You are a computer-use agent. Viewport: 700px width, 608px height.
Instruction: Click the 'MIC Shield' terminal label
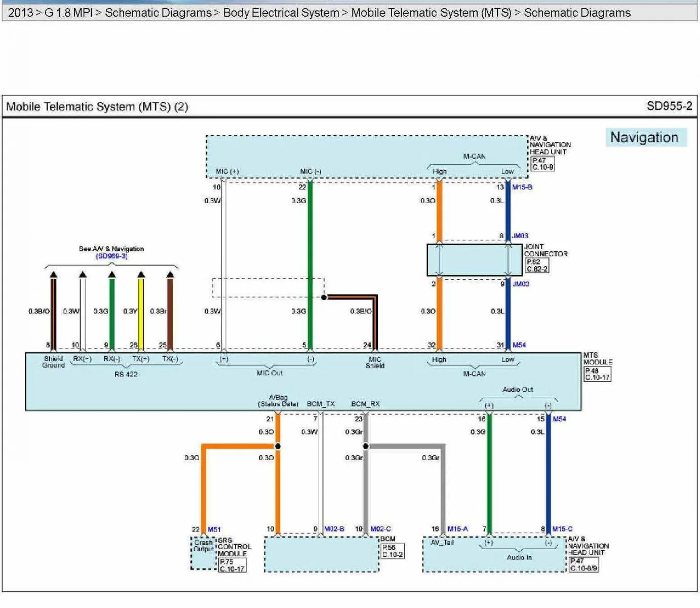pos(375,362)
